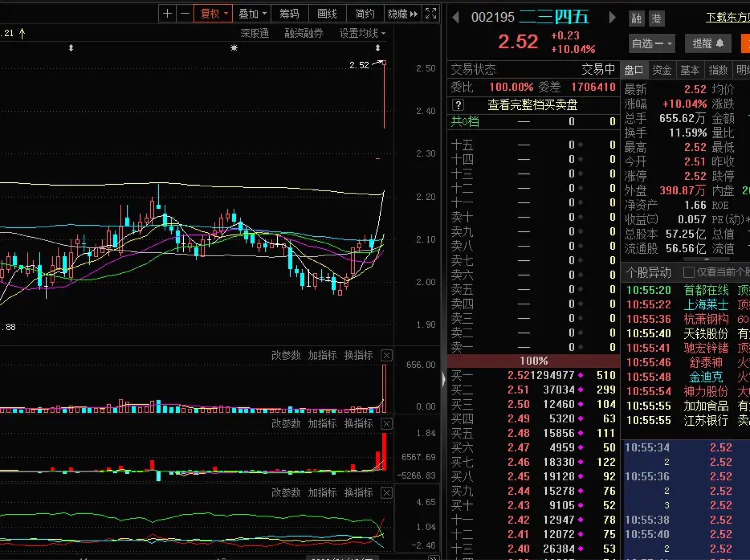Click the 融资融券 label

[303, 33]
